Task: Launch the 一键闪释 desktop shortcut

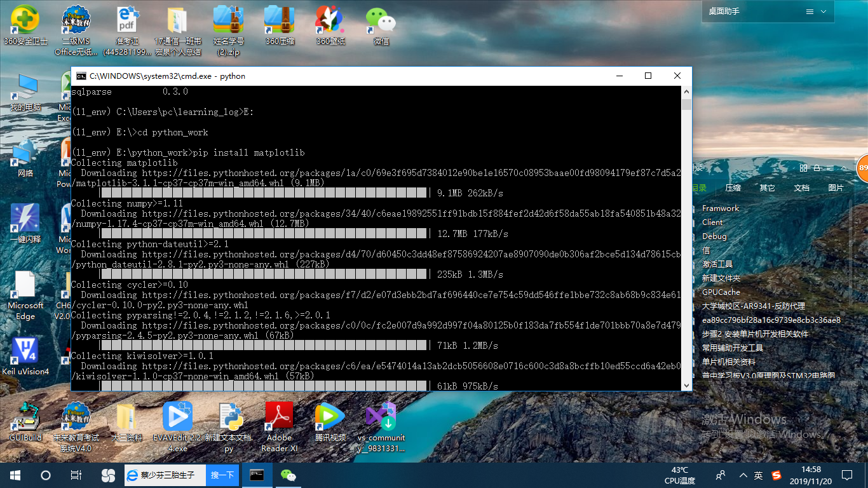Action: pos(25,224)
